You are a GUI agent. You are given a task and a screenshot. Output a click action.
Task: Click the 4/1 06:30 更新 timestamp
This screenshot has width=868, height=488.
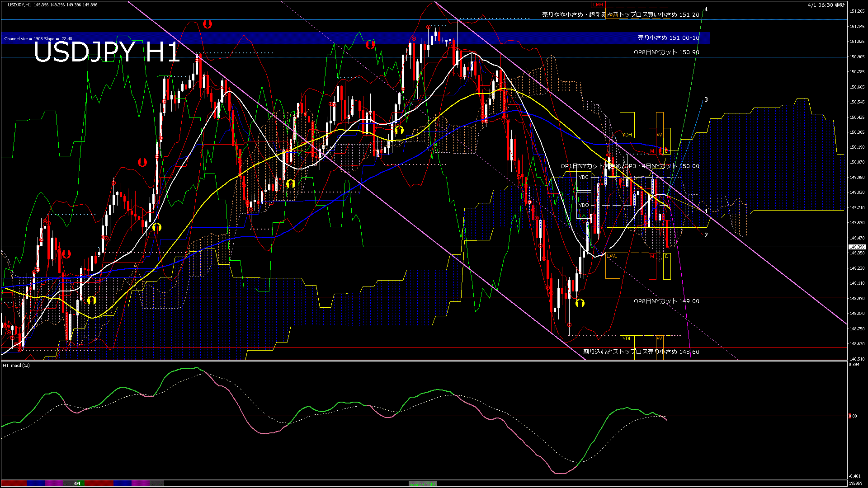[x=826, y=5]
